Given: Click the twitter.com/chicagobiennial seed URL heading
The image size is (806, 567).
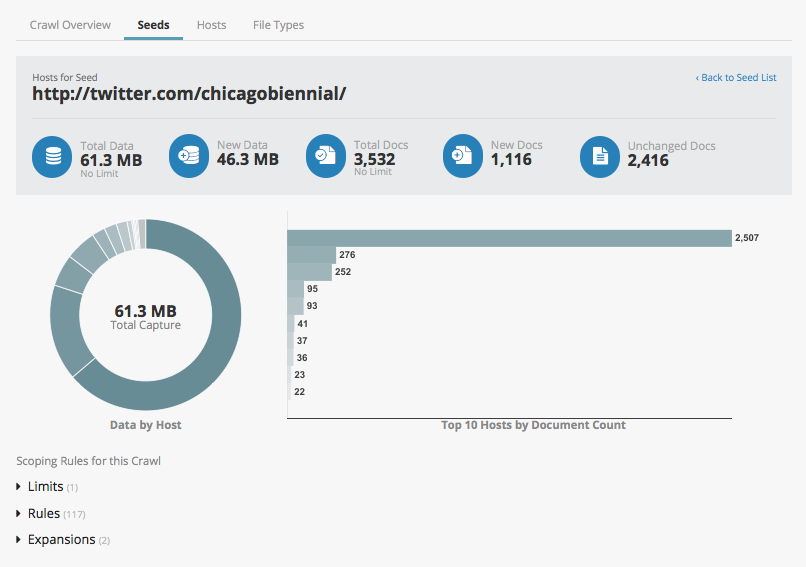Looking at the screenshot, I should (x=189, y=94).
